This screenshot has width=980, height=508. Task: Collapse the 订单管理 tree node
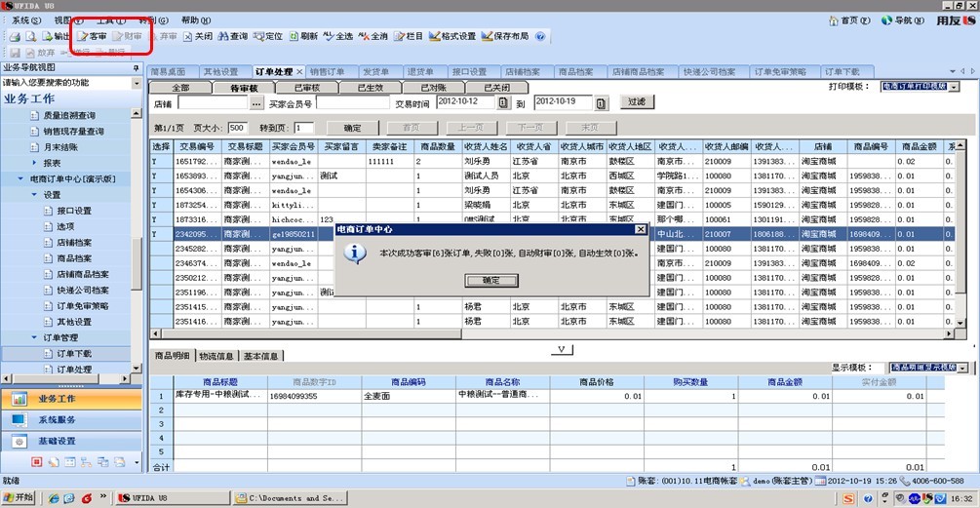34,337
